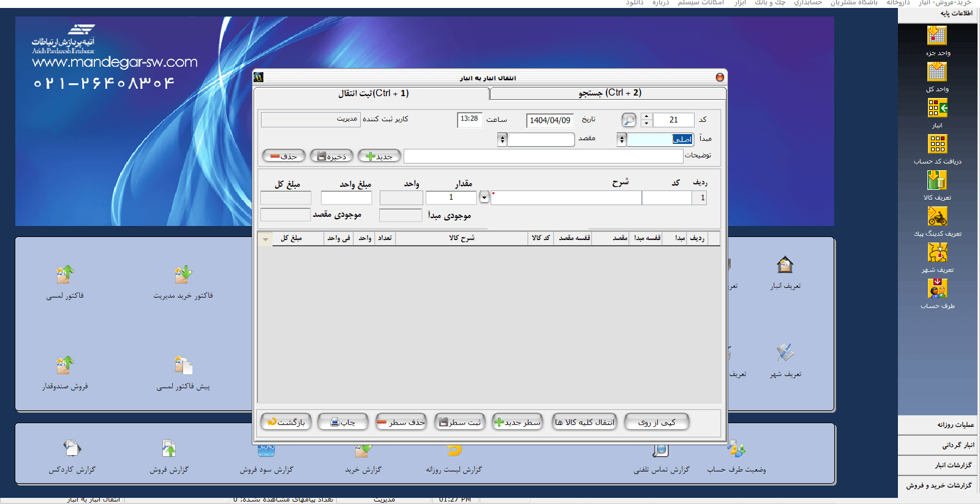Open دریافت کد حساب sidebar icon
The image size is (980, 504).
point(937,145)
